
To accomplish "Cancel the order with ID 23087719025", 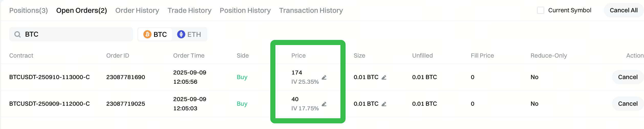I will coord(627,104).
